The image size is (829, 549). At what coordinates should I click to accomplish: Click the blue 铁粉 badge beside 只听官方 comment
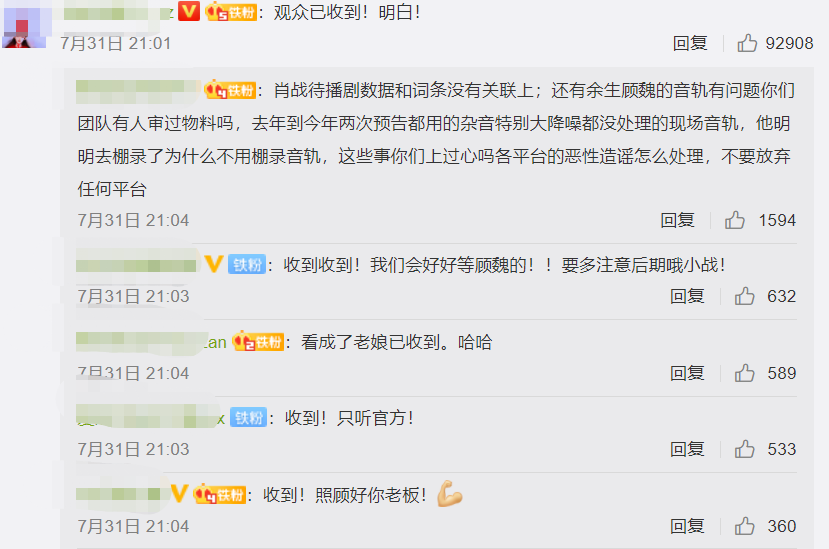pos(248,417)
